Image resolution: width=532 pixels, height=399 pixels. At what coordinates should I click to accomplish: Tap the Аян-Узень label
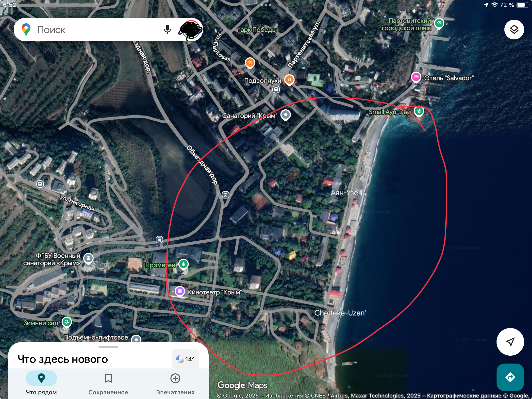[348, 193]
